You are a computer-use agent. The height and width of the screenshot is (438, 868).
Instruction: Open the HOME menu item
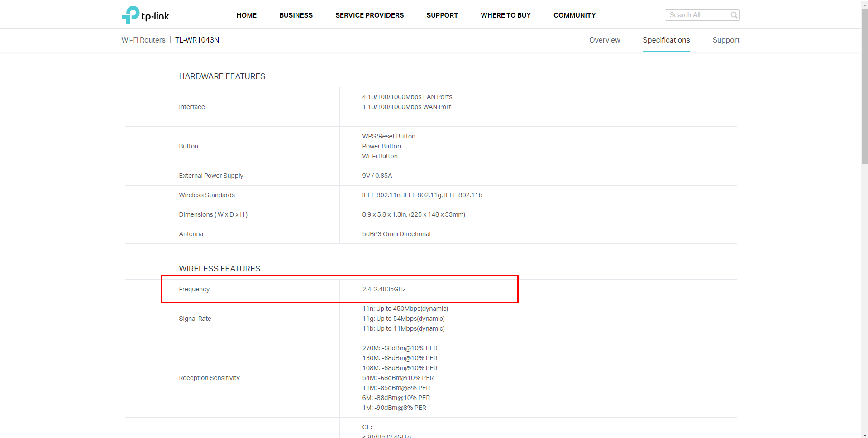[x=246, y=15]
